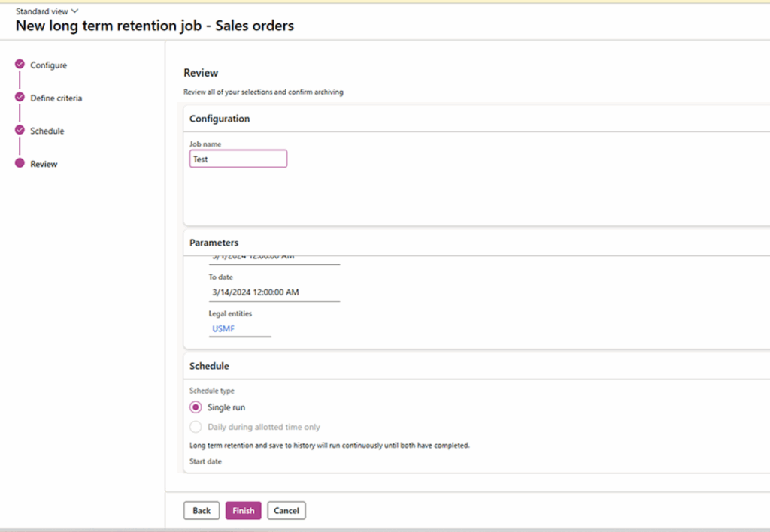Open the USMF legal entity link
770x532 pixels.
[223, 328]
